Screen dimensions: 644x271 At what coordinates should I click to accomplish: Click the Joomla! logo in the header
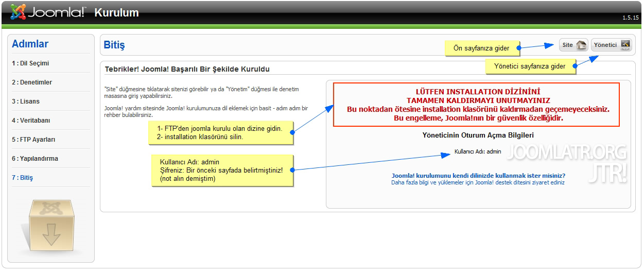(x=48, y=12)
